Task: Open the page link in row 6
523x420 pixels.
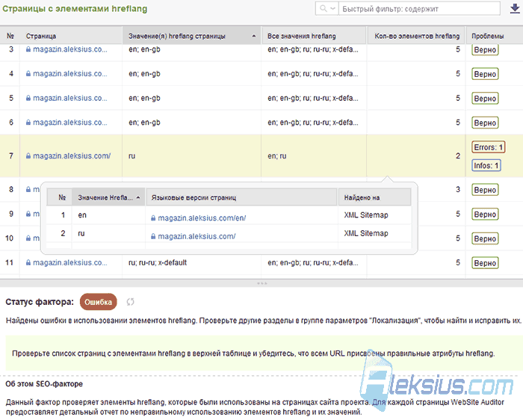Action: (70, 123)
